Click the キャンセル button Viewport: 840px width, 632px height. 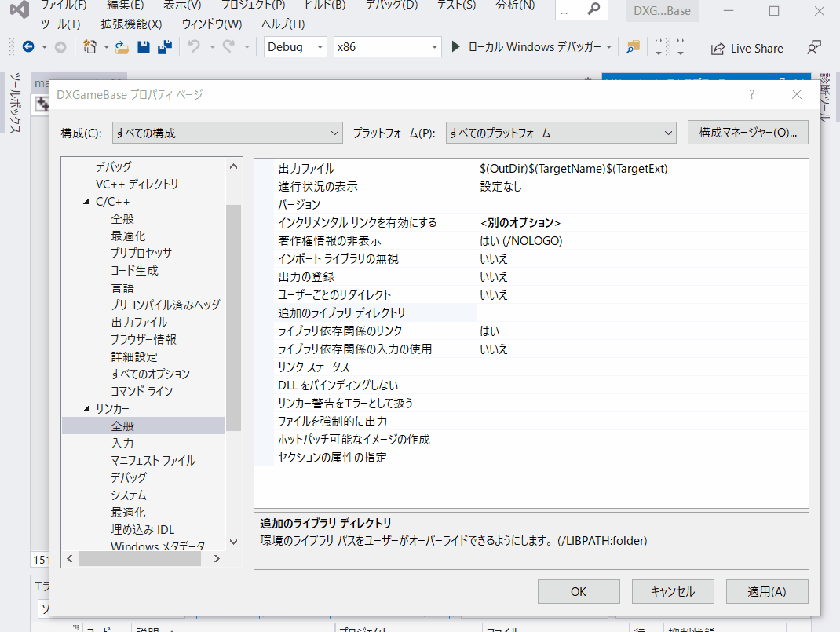pyautogui.click(x=673, y=591)
